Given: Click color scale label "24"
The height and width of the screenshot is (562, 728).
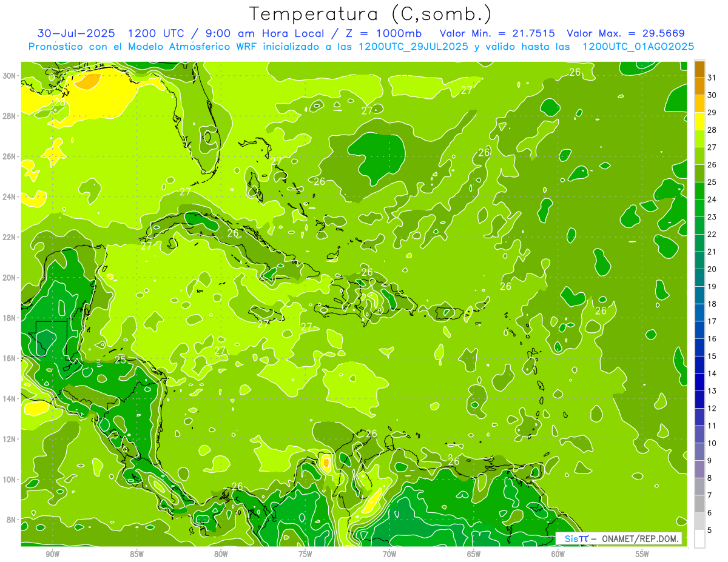Looking at the screenshot, I should click(712, 199).
